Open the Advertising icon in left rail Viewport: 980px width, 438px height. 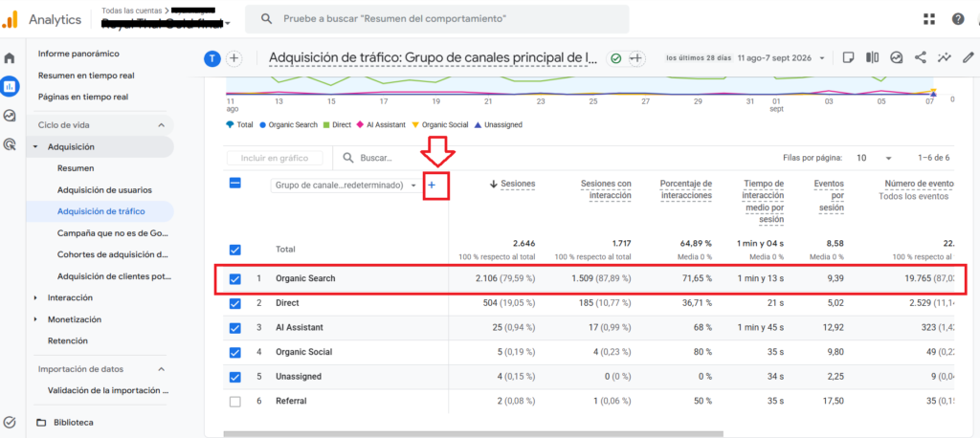coord(10,145)
